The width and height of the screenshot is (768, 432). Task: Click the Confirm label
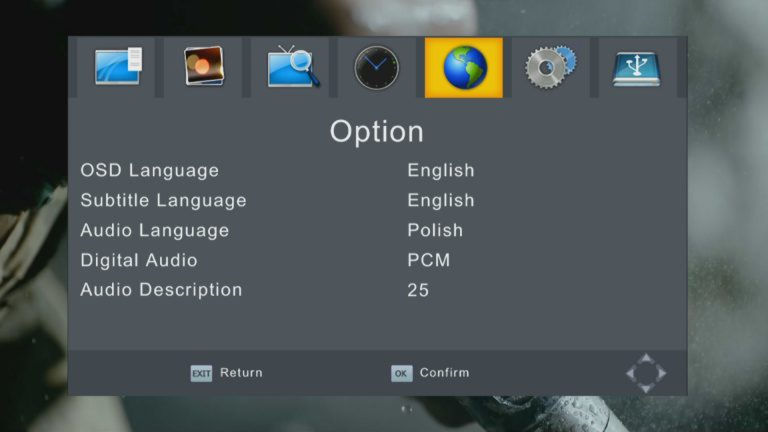(x=444, y=373)
